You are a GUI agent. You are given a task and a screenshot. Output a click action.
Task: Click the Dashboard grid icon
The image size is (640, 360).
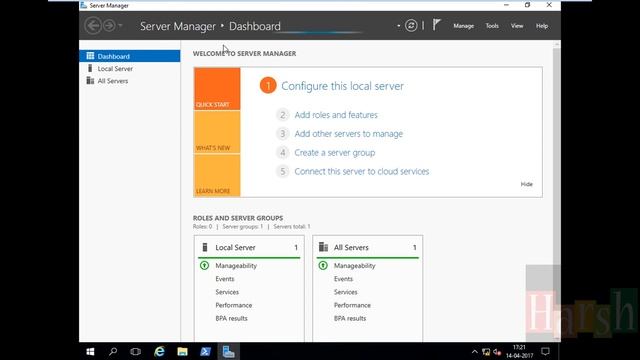point(90,56)
